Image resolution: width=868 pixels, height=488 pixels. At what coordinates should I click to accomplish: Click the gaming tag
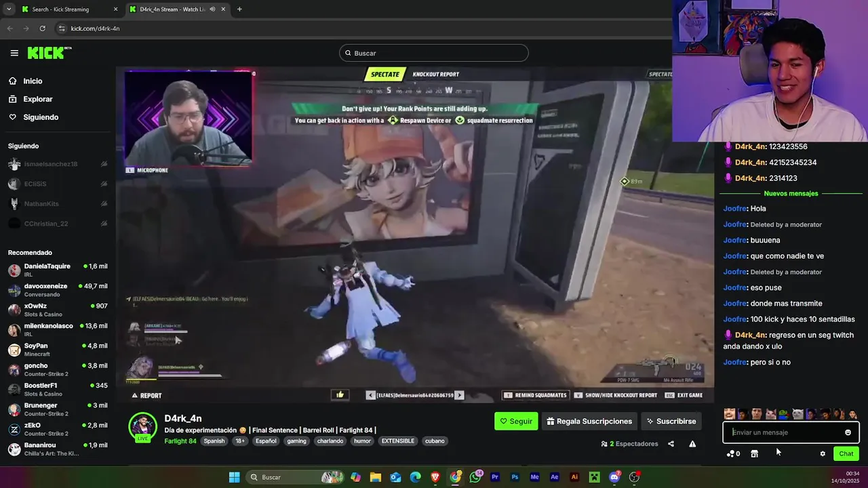click(296, 441)
